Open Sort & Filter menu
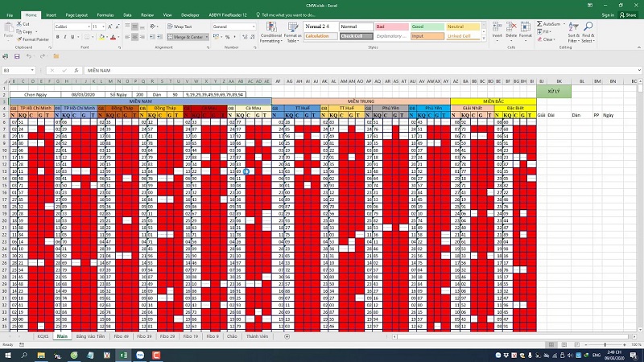 tap(573, 32)
